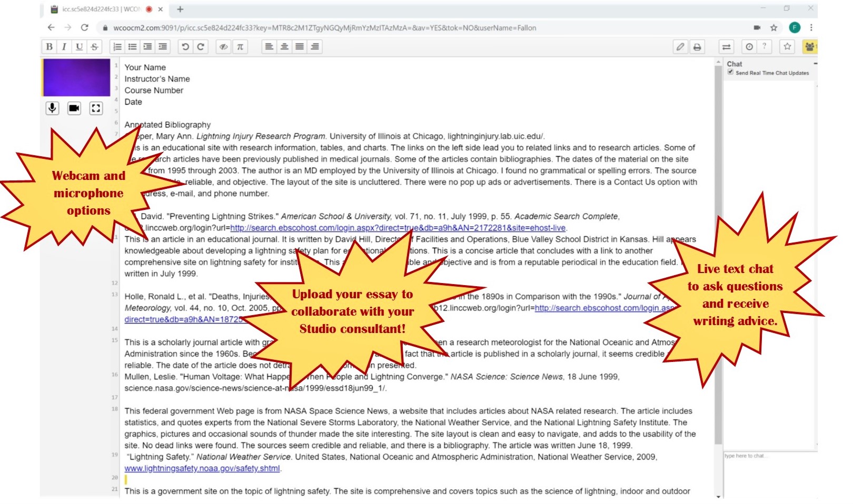The height and width of the screenshot is (504, 853).
Task: Toggle the webcam video button
Action: pyautogui.click(x=74, y=108)
